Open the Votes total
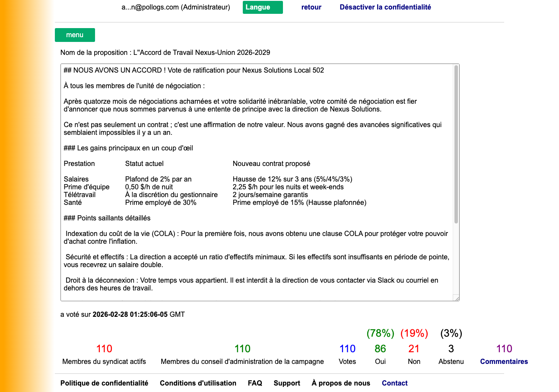Image resolution: width=559 pixels, height=392 pixels. 347,348
